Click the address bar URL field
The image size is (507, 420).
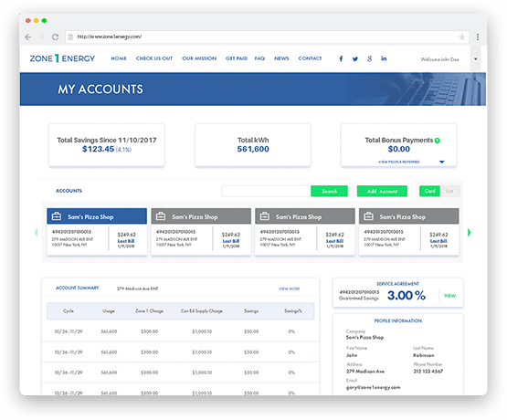click(267, 37)
